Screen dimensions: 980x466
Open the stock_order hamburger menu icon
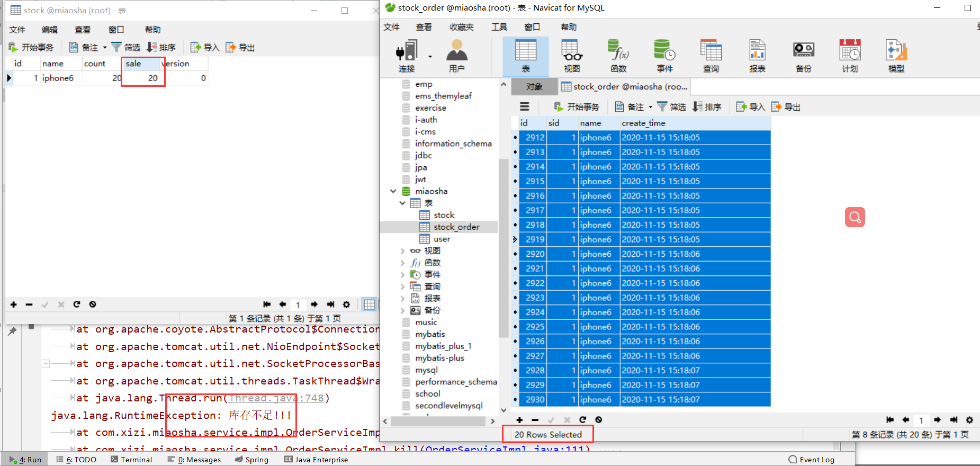525,106
